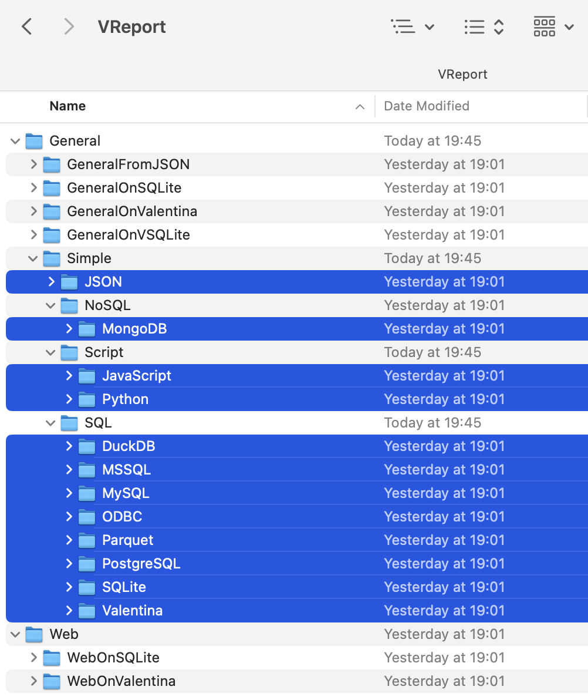
Task: Click the Web folder icon
Action: [x=34, y=634]
